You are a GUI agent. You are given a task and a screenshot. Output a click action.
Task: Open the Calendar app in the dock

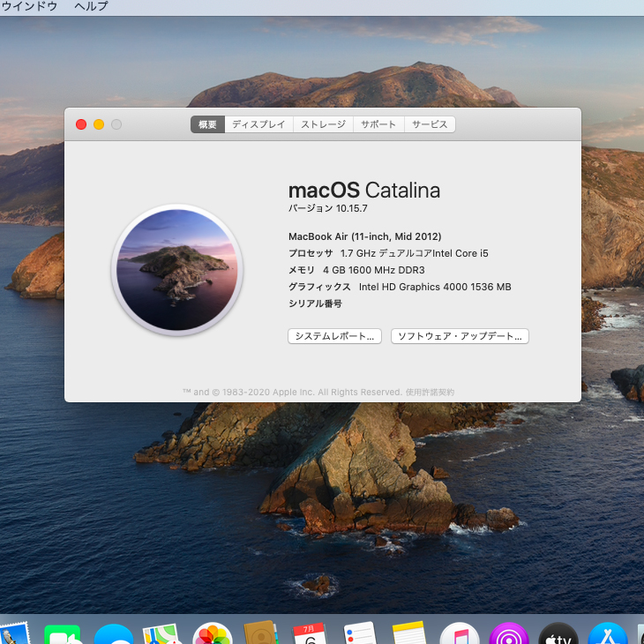(311, 635)
